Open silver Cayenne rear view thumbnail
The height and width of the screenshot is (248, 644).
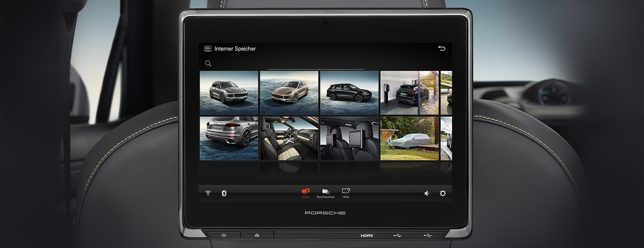click(x=229, y=138)
